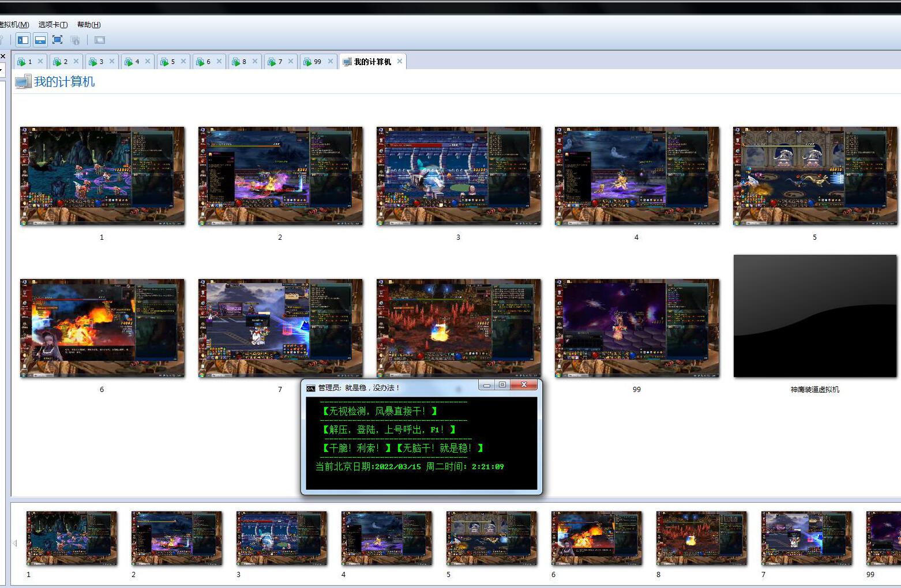This screenshot has width=901, height=588.
Task: Maximize the 管理员 console window
Action: click(502, 385)
